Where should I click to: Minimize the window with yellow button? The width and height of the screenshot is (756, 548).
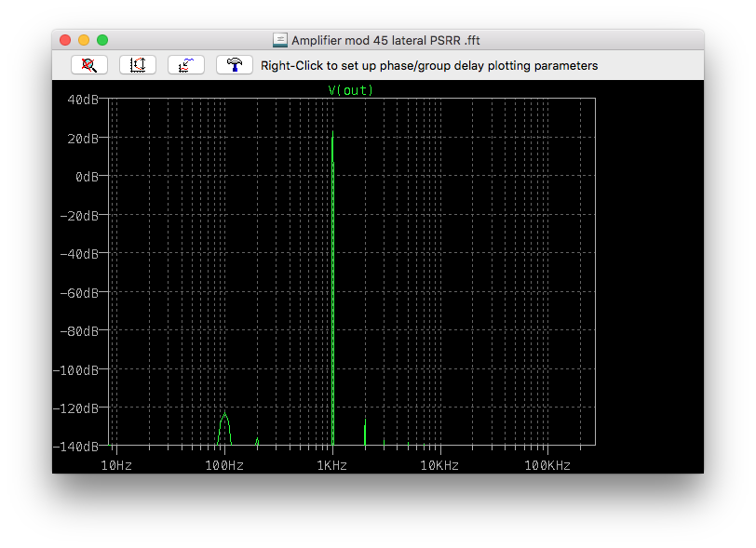coord(84,40)
